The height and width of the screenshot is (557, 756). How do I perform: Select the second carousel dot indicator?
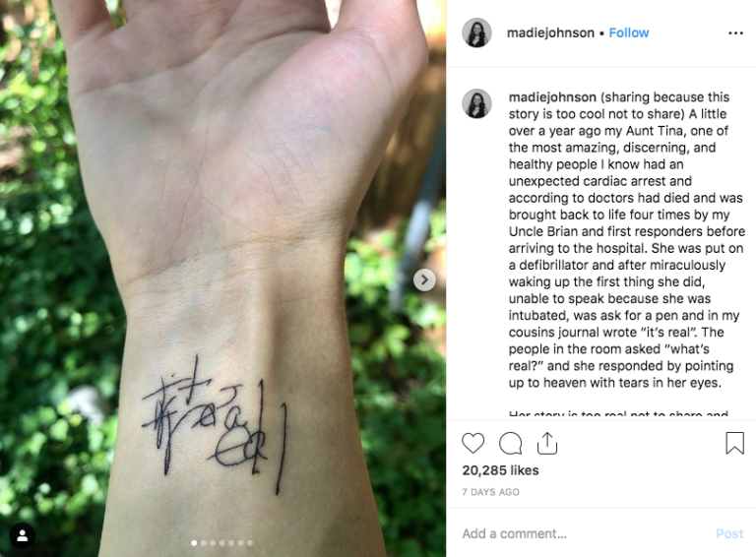click(x=204, y=543)
